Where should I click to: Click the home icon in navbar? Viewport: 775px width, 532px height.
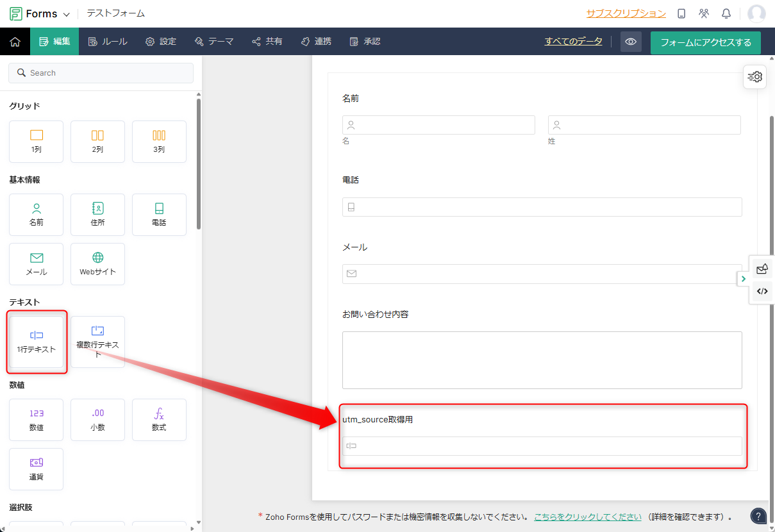pos(15,42)
